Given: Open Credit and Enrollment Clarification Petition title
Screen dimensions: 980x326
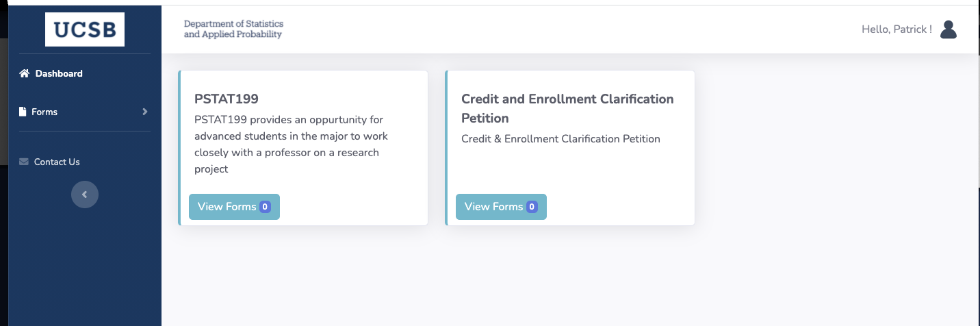Looking at the screenshot, I should coord(567,108).
